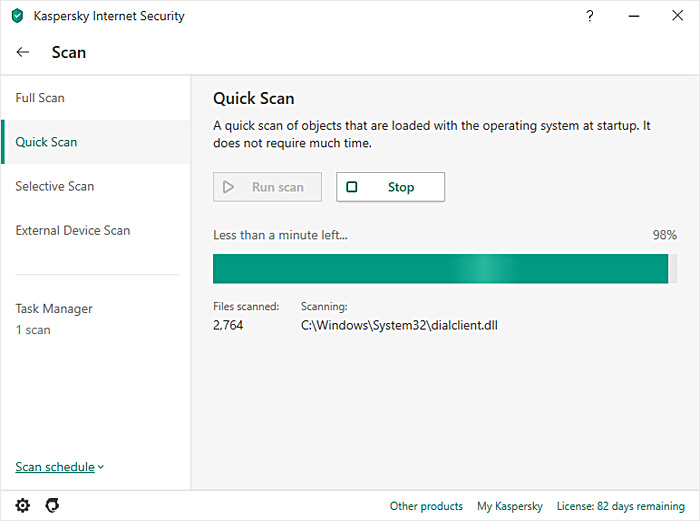
Task: Open settings via the gear icon
Action: click(x=23, y=505)
